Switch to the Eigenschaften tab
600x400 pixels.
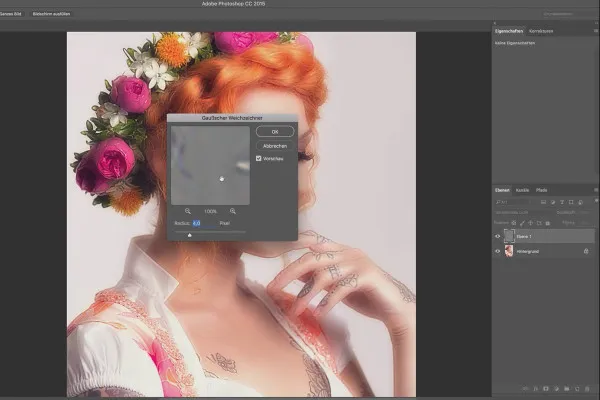coord(509,31)
